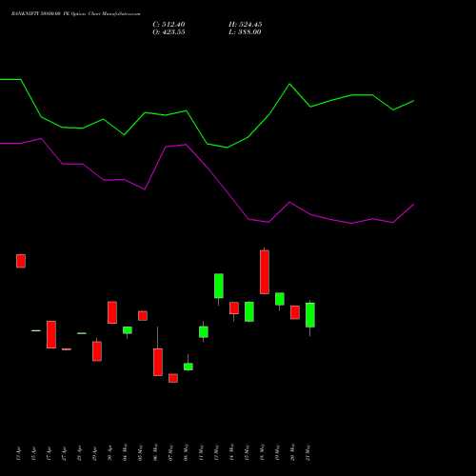Click the 18 May date label

262,452
